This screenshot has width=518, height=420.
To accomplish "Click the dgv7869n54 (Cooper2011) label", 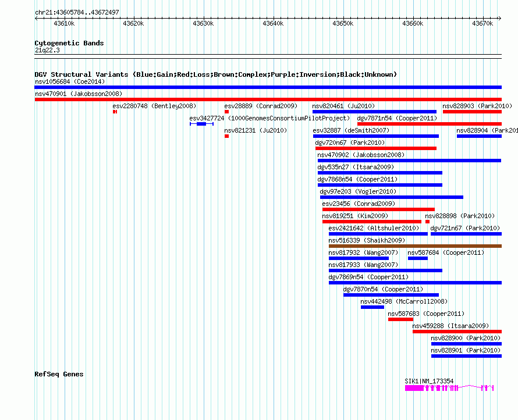I will click(368, 277).
